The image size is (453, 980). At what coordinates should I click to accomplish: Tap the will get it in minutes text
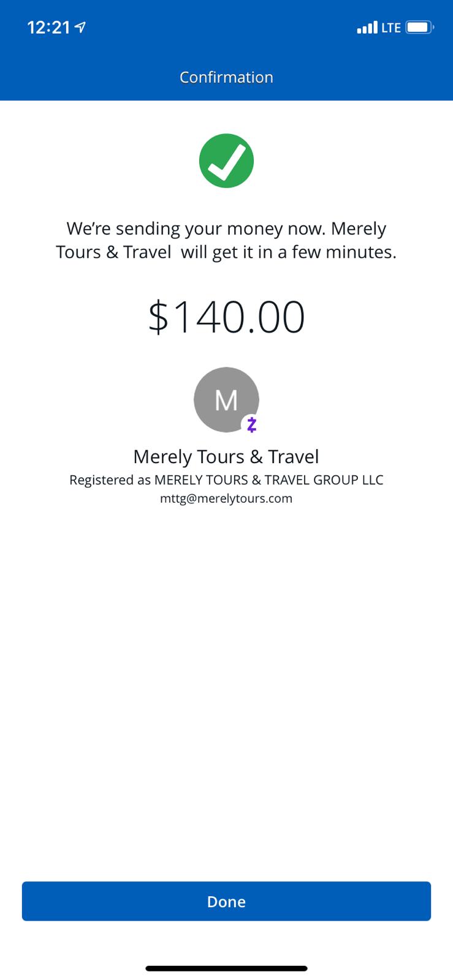pos(289,252)
